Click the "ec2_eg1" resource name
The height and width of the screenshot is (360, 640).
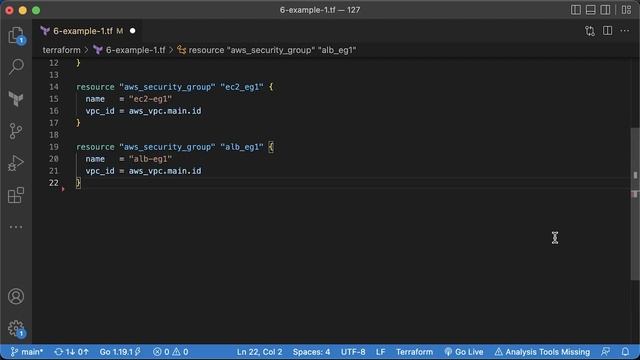click(x=242, y=87)
